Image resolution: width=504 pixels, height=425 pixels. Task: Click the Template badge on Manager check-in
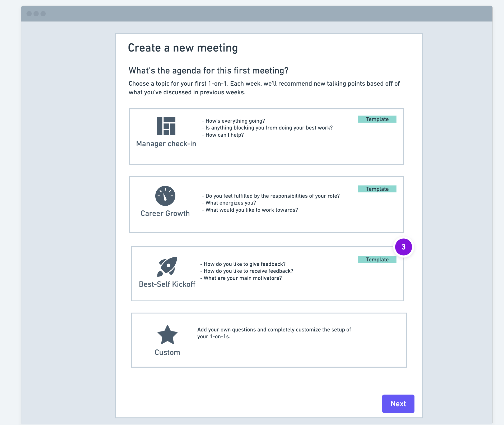pyautogui.click(x=377, y=119)
